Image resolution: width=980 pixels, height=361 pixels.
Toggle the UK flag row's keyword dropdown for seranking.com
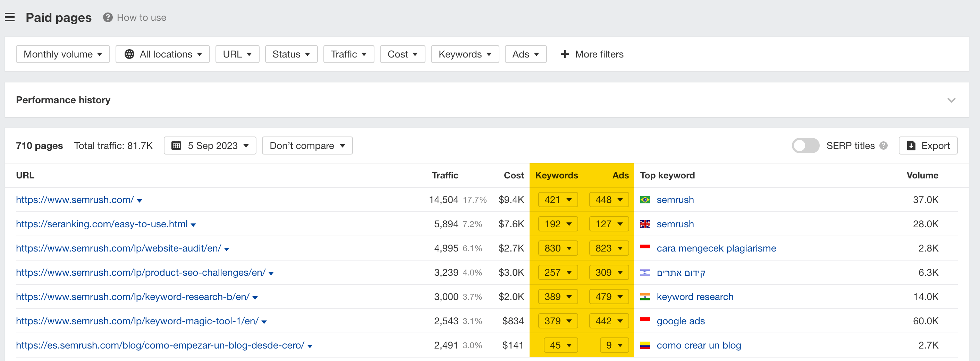click(x=558, y=224)
